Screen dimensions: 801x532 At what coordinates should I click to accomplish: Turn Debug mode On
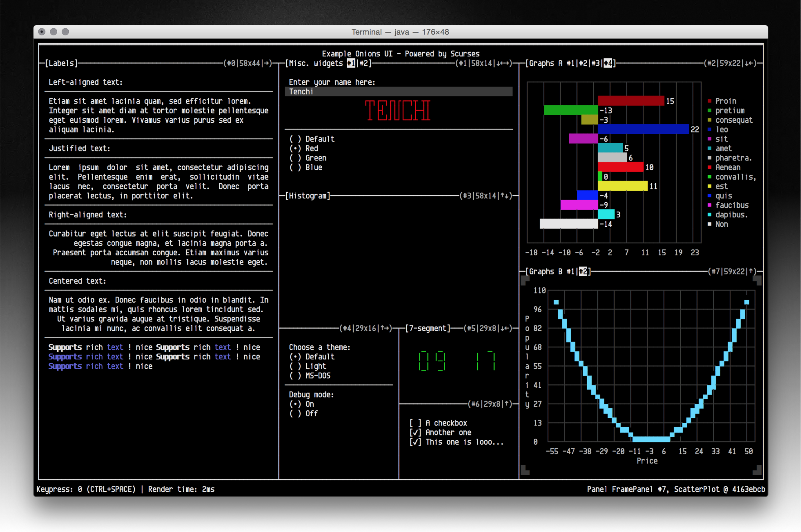pos(302,404)
